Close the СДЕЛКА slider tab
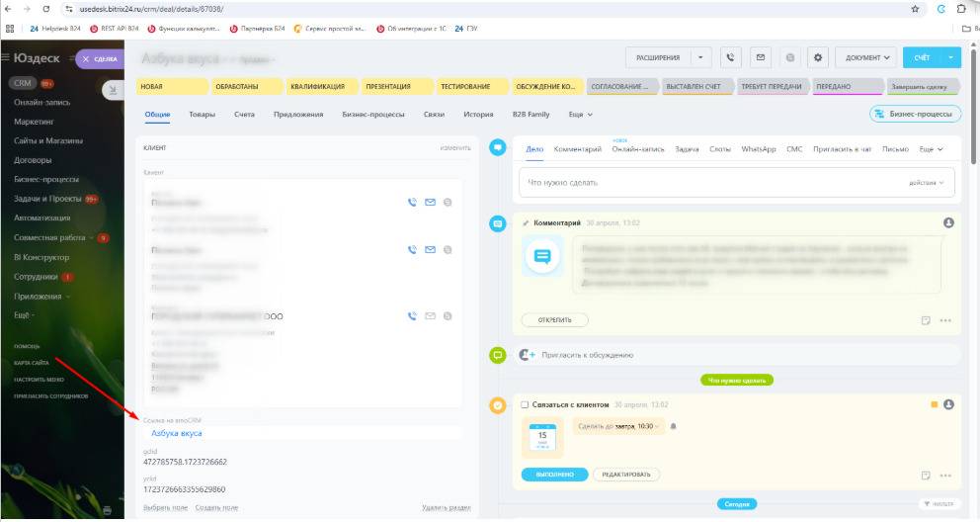980x522 pixels. click(86, 58)
